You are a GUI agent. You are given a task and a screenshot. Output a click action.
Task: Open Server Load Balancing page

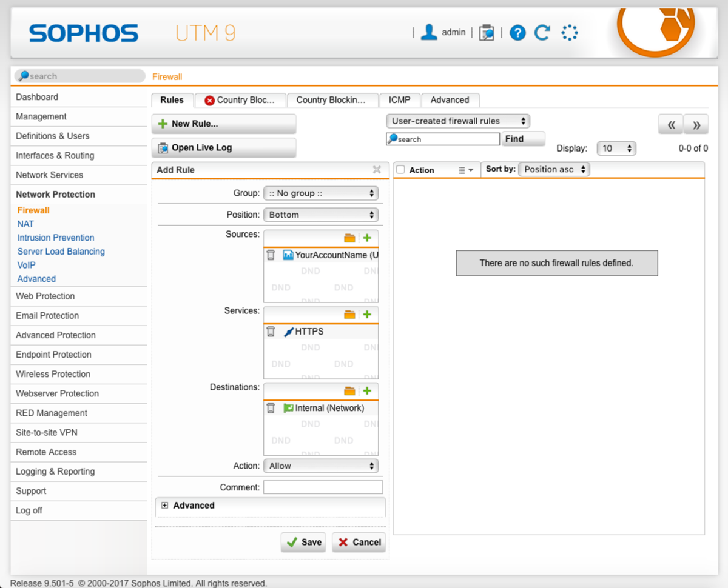(x=61, y=251)
